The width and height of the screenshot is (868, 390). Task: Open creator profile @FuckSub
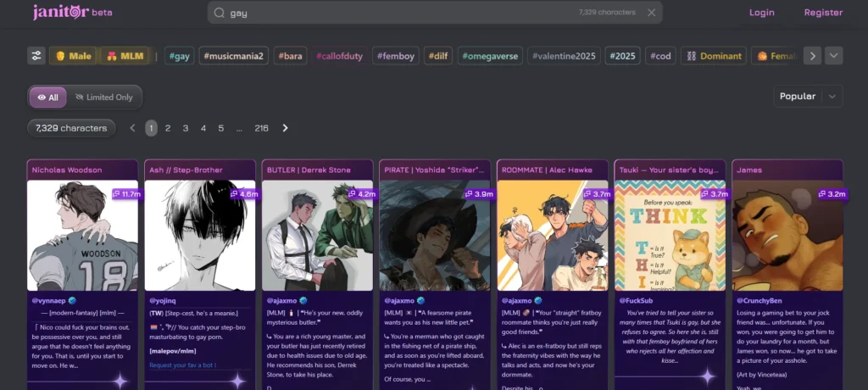click(x=636, y=300)
